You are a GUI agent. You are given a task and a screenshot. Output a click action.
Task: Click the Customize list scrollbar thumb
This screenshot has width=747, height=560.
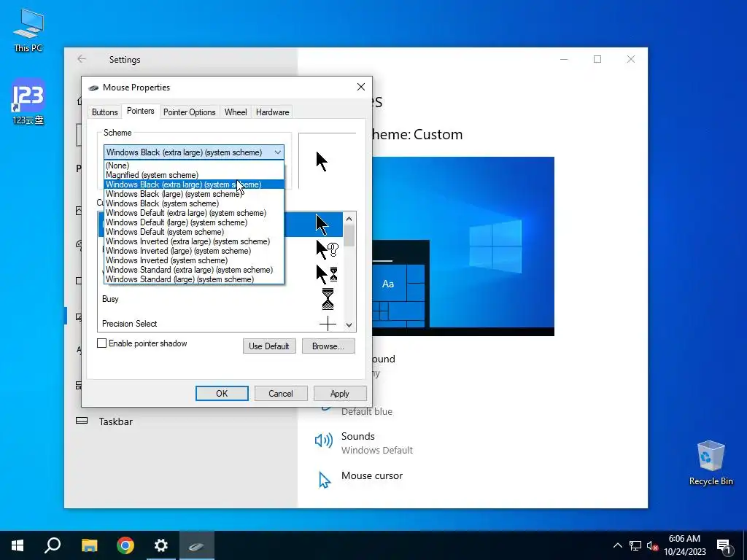click(x=349, y=236)
